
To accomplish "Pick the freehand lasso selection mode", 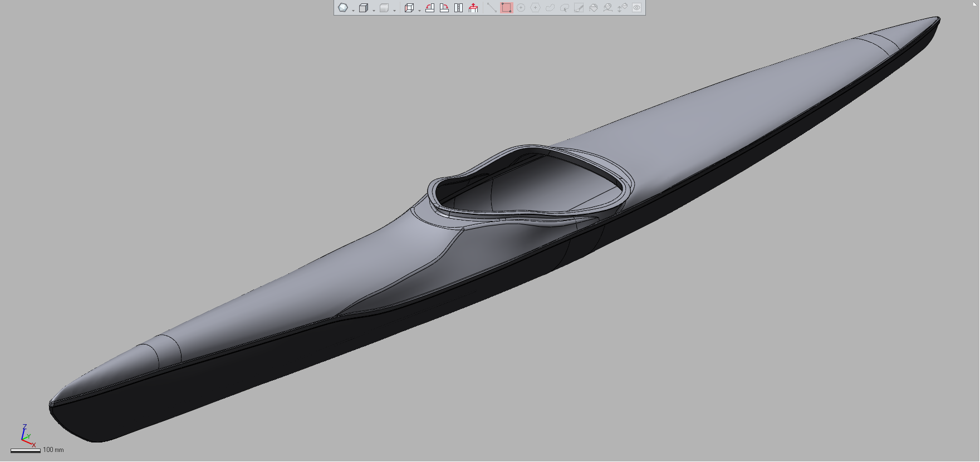I will [x=550, y=8].
